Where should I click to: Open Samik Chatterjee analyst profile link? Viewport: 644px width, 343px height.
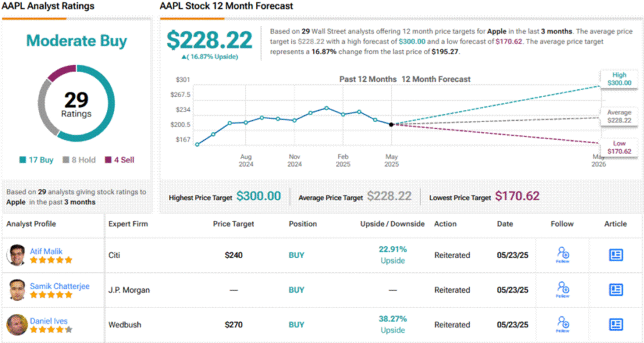60,286
